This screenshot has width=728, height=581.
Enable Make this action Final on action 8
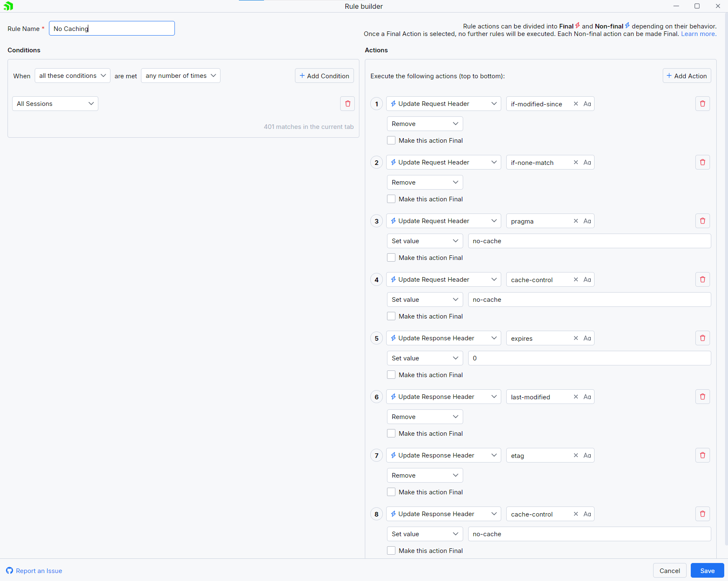click(x=391, y=550)
